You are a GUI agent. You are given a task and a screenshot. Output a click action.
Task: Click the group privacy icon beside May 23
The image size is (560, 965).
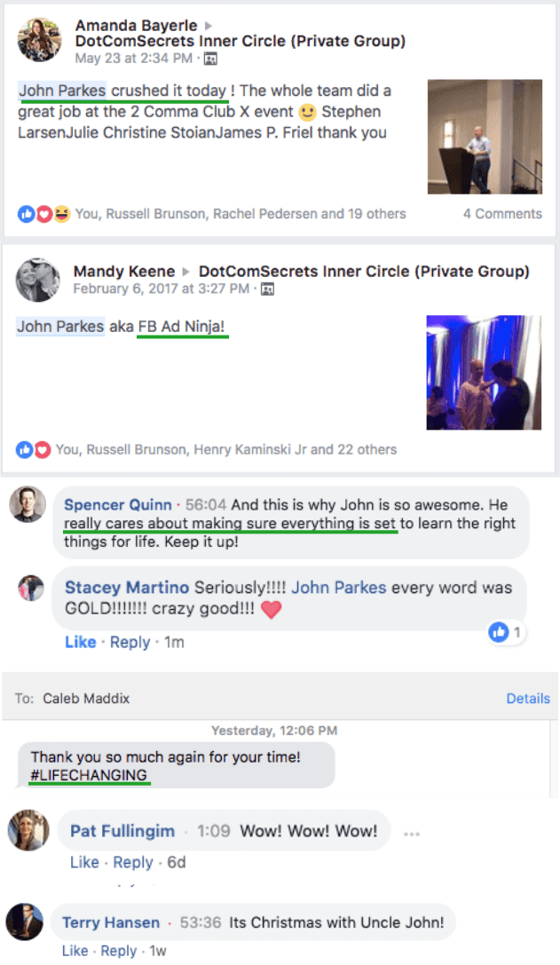pyautogui.click(x=210, y=59)
